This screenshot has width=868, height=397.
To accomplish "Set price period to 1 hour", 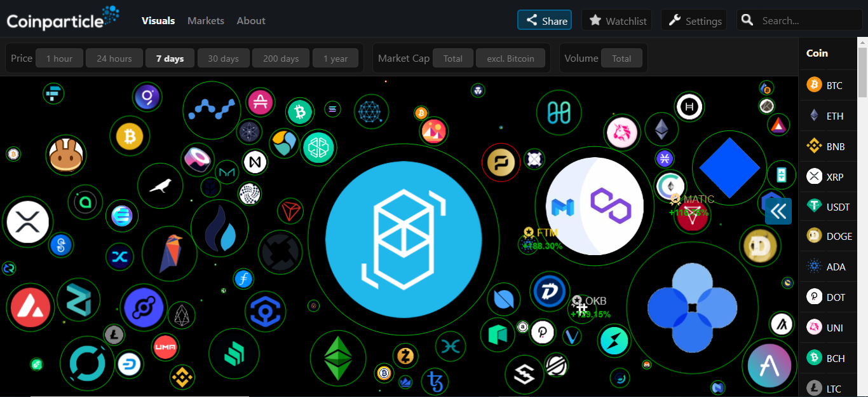I will coord(59,59).
